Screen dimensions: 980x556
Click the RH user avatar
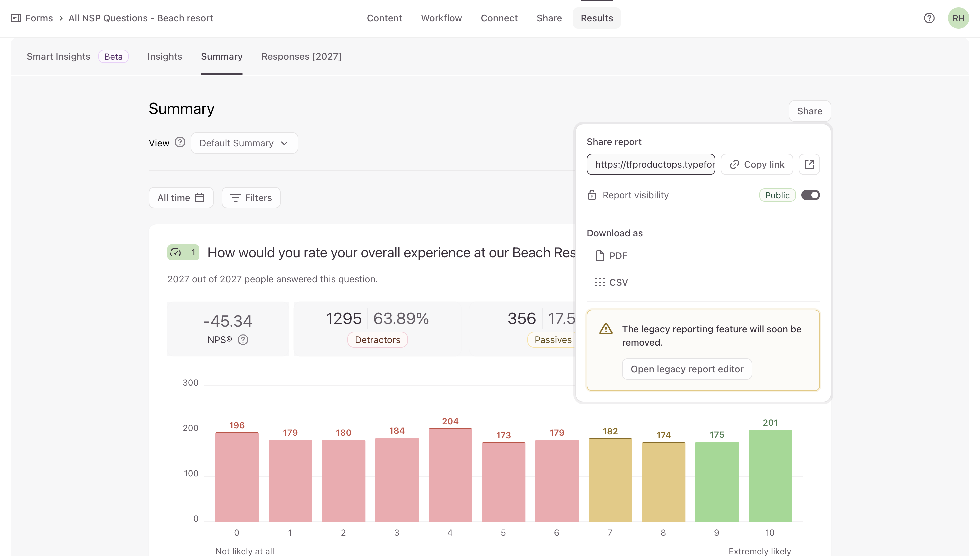point(958,18)
